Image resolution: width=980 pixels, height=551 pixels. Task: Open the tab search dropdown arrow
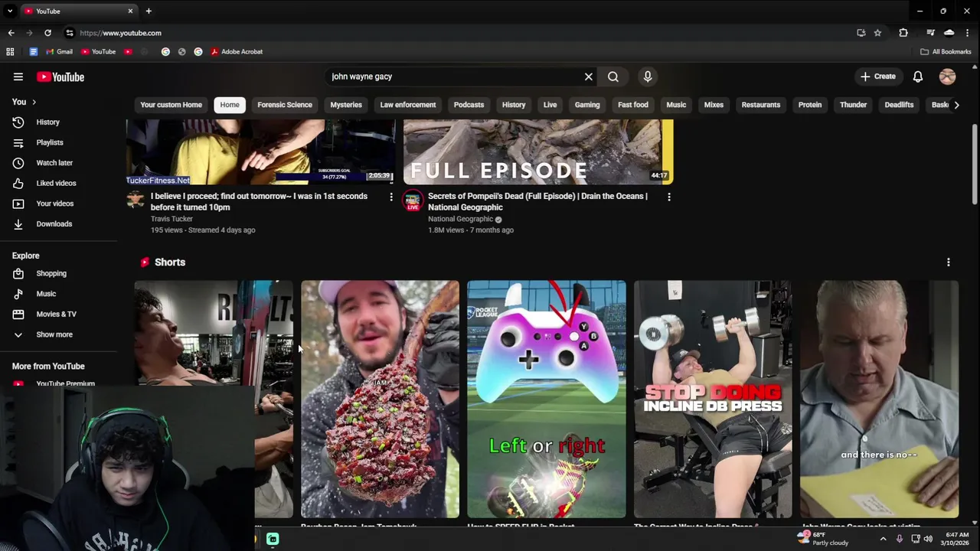(x=10, y=11)
